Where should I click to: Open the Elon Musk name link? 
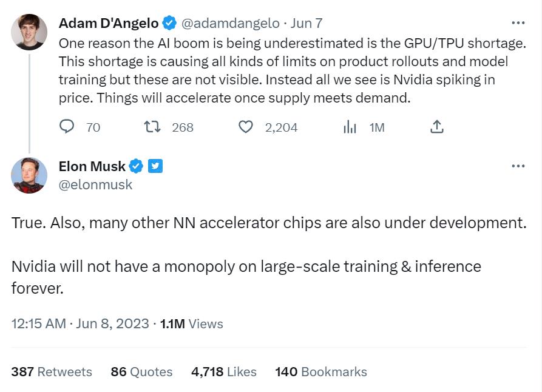click(92, 166)
